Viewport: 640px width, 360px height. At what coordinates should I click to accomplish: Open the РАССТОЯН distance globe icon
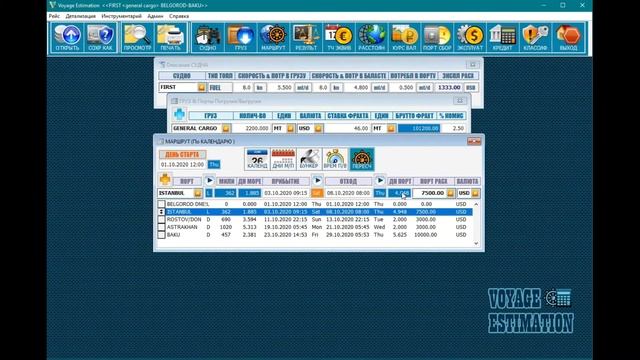371,38
